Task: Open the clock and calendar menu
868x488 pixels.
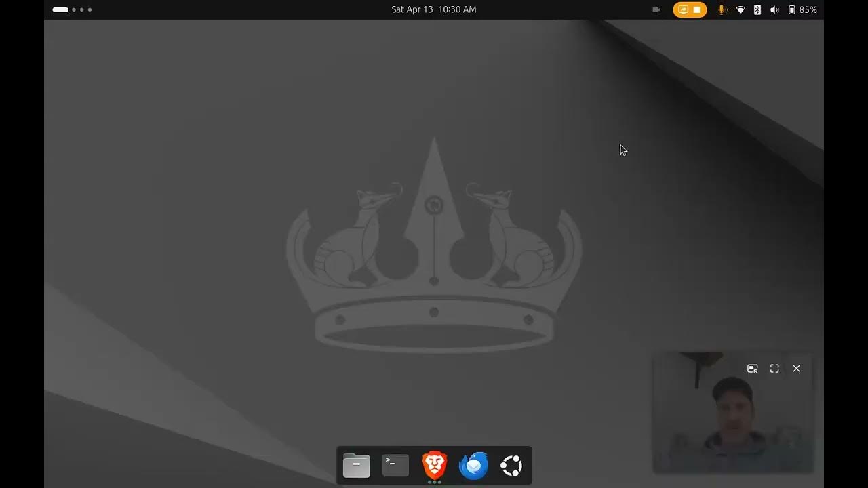Action: point(434,9)
